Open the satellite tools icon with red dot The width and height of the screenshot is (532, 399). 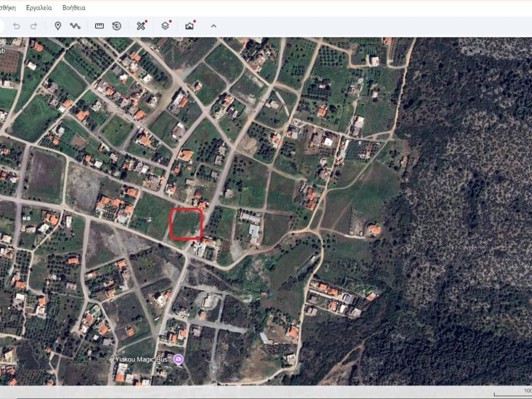pyautogui.click(x=141, y=26)
